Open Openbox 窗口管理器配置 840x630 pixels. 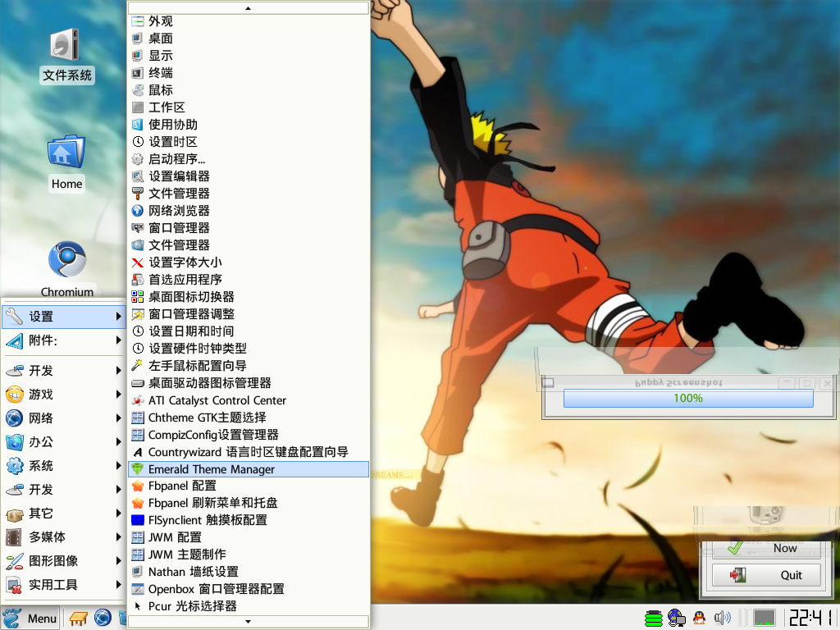point(249,589)
